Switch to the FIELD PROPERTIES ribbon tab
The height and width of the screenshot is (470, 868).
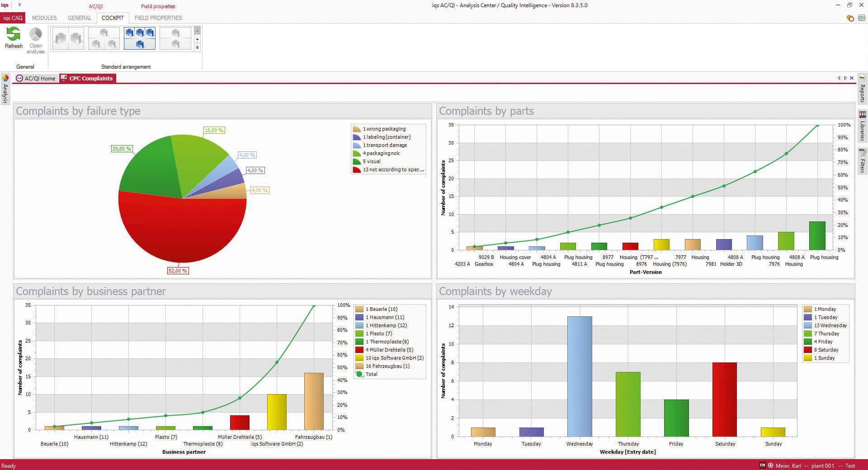click(158, 18)
